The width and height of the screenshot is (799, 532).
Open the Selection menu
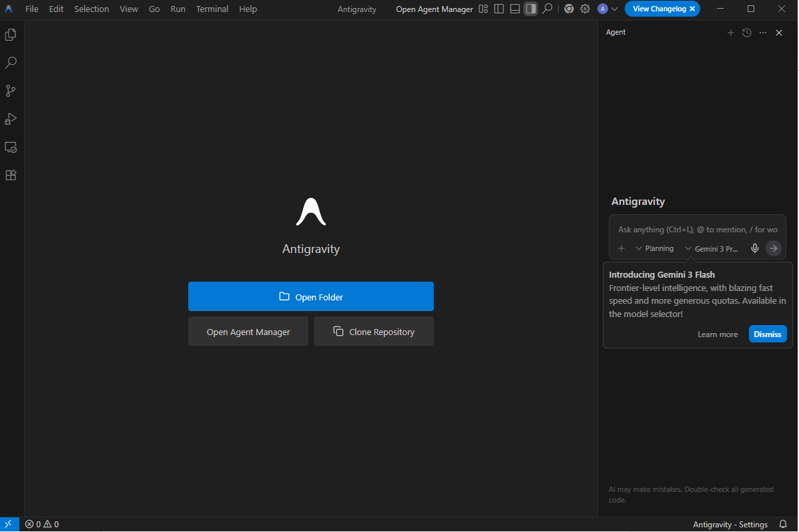click(x=91, y=9)
